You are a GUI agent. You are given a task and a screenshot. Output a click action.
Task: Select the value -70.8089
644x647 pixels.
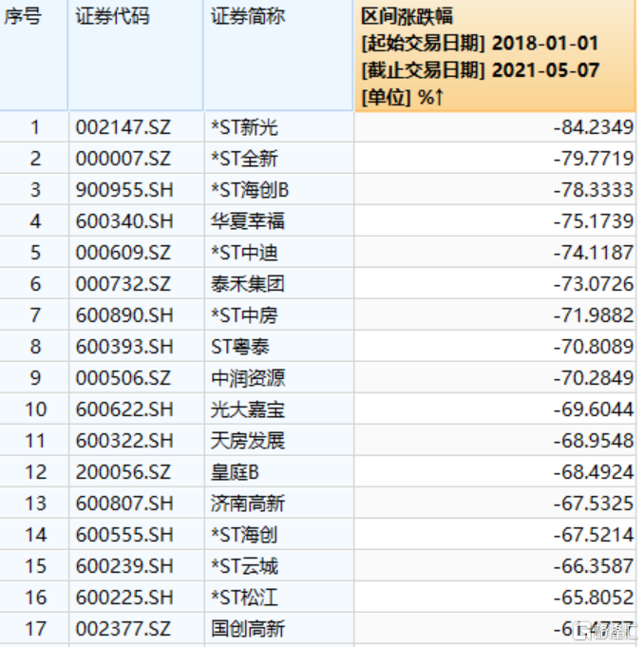click(x=594, y=347)
